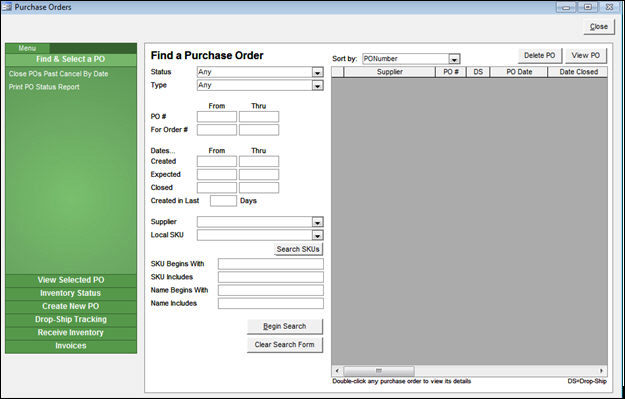Focus the Name Begins With field
Viewport: 625px width, 399px height.
[271, 290]
